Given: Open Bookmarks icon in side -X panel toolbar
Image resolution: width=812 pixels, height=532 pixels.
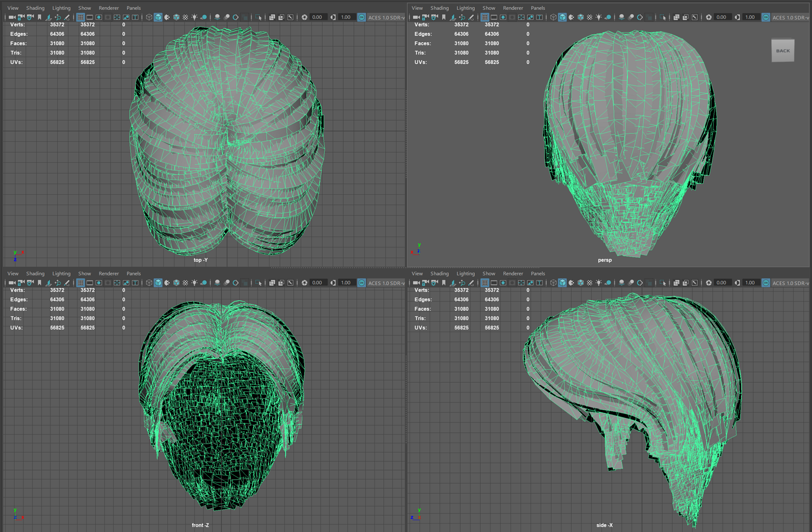Looking at the screenshot, I should click(444, 283).
